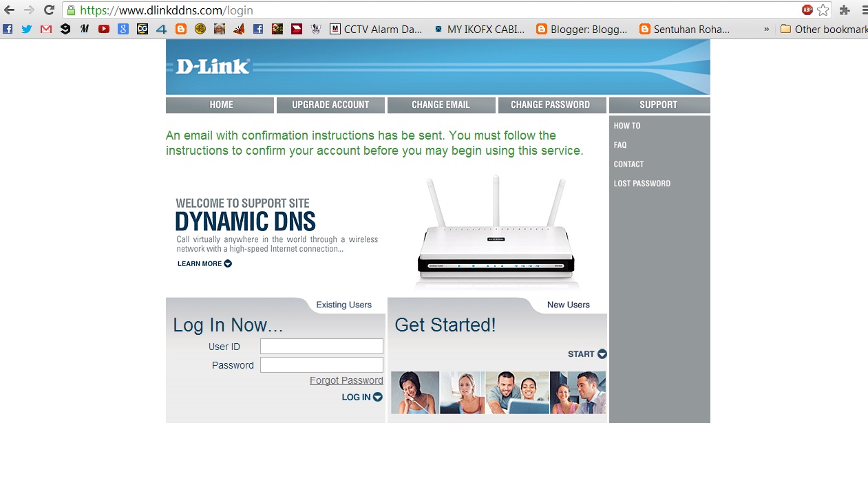Open the Facebook bookmark beside the butterfly bookmark
Viewport: 868px width, 480px height.
coord(258,29)
